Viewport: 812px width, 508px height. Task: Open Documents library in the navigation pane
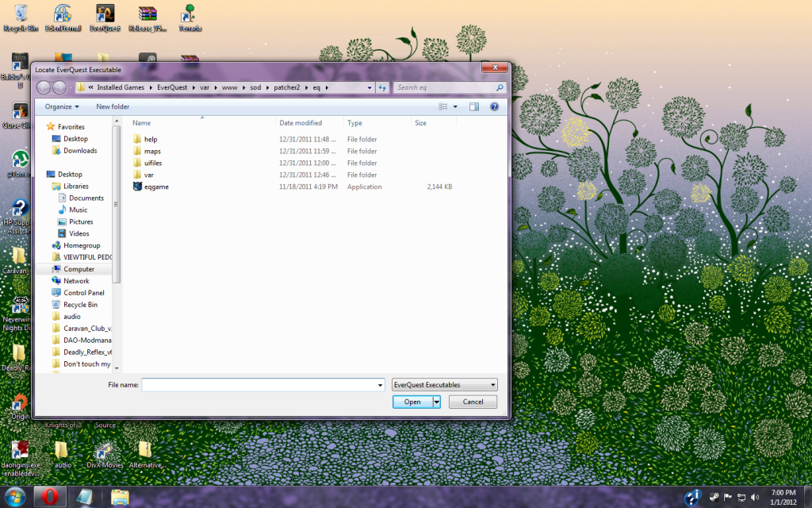coord(86,198)
